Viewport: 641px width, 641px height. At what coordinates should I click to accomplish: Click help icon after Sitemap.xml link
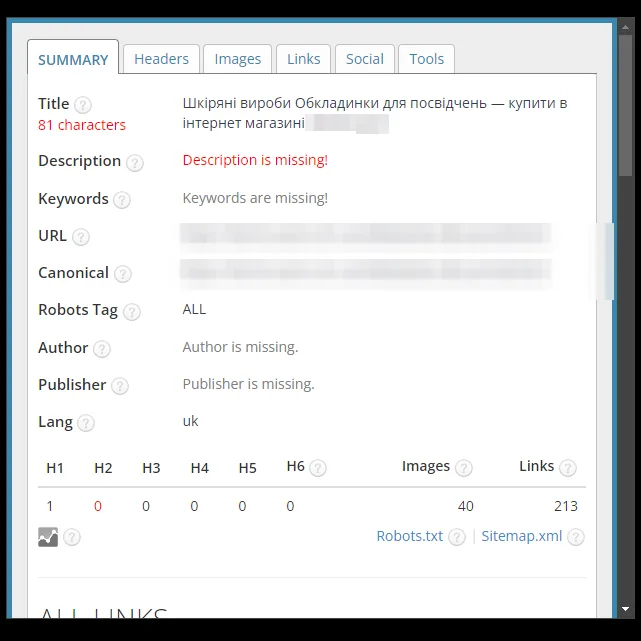tap(576, 537)
